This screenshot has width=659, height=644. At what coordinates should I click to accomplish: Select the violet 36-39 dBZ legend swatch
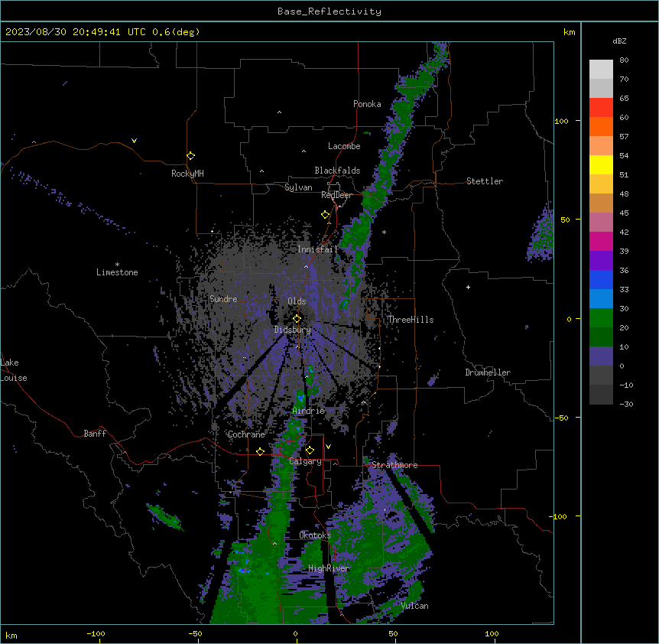click(x=601, y=261)
